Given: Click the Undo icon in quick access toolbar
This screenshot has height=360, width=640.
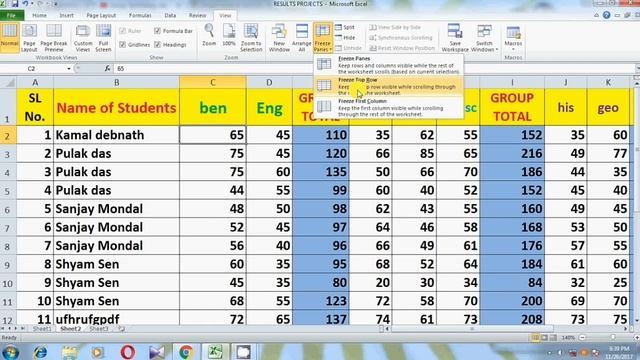Looking at the screenshot, I should [25, 4].
